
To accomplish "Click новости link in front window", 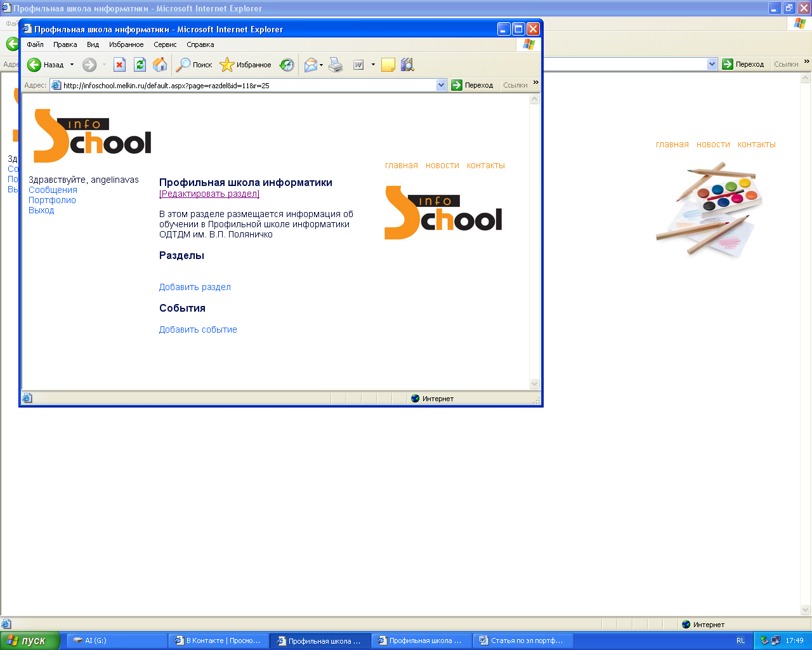I will coord(442,165).
